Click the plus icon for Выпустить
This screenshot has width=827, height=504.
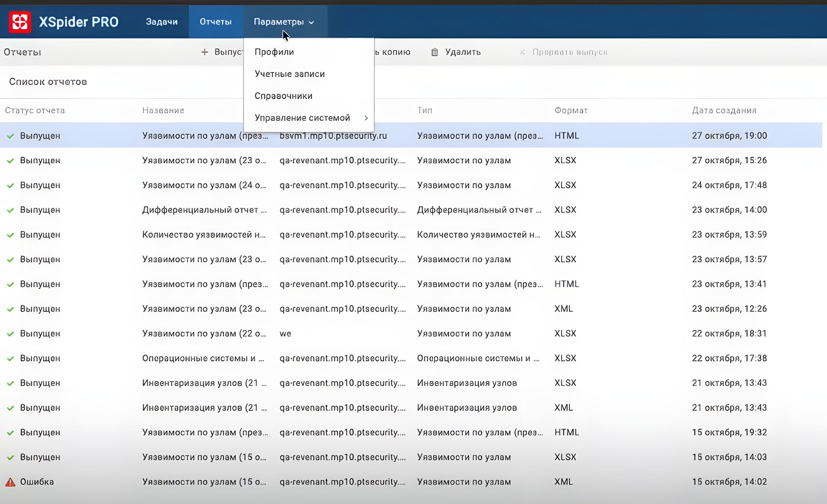(x=204, y=52)
